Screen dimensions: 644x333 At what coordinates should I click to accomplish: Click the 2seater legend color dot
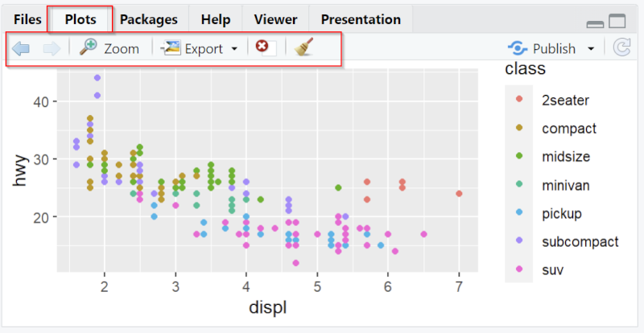(x=519, y=99)
